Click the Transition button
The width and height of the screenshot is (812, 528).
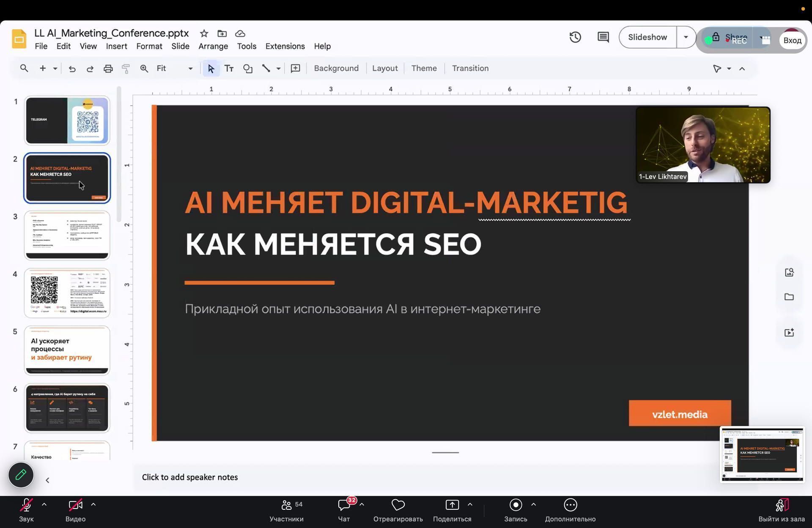(470, 68)
